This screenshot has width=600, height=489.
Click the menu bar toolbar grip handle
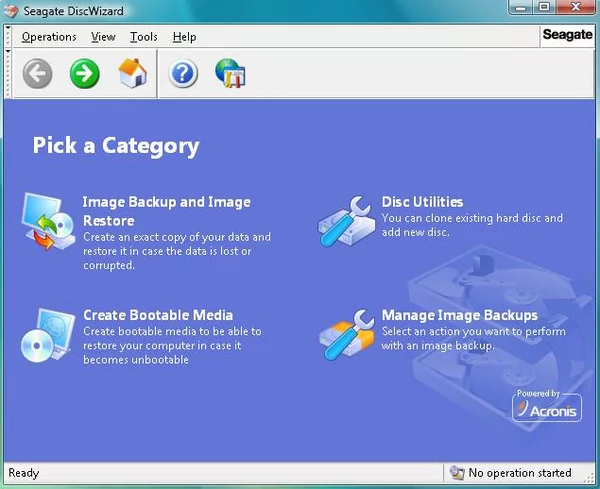tap(8, 37)
